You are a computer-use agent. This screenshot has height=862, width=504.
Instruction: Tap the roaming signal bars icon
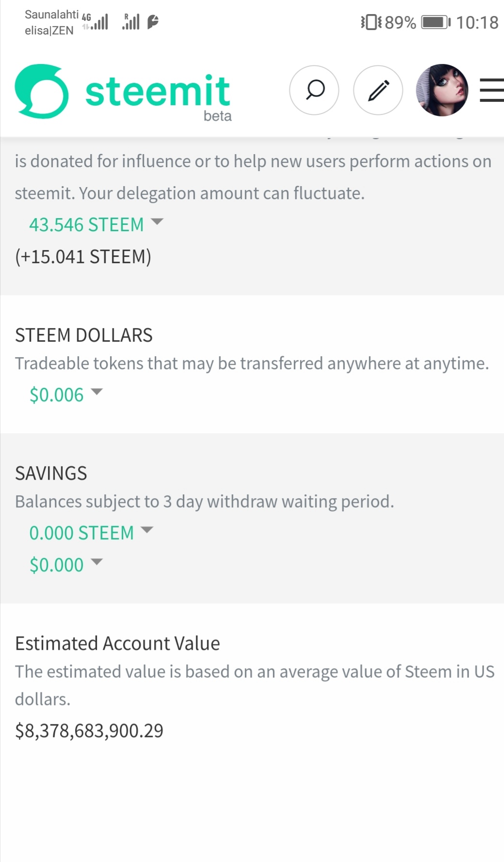(131, 22)
